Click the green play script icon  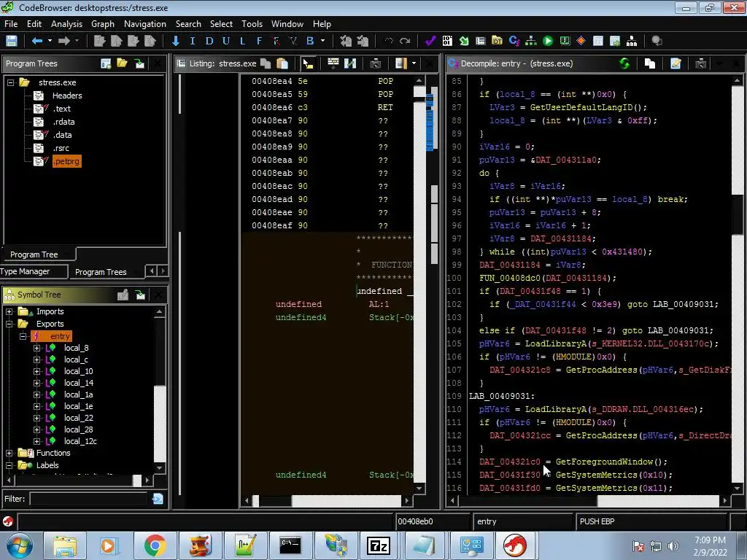[x=548, y=41]
